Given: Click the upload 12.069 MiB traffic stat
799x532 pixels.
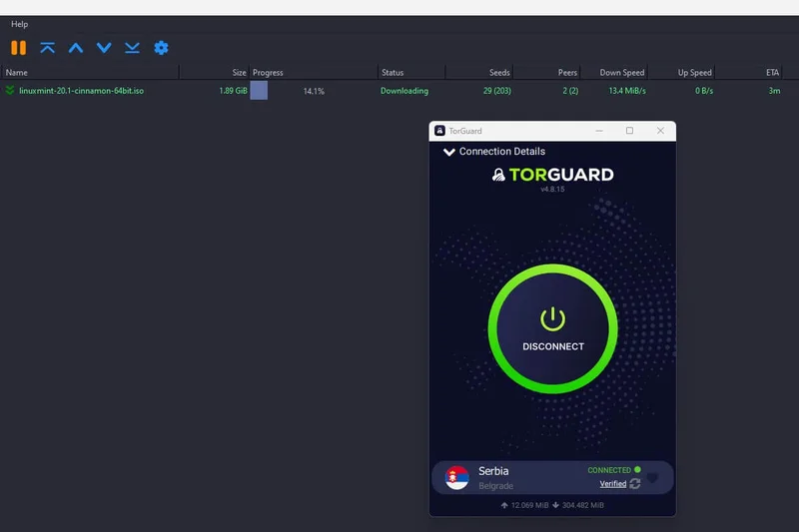Looking at the screenshot, I should [x=524, y=505].
